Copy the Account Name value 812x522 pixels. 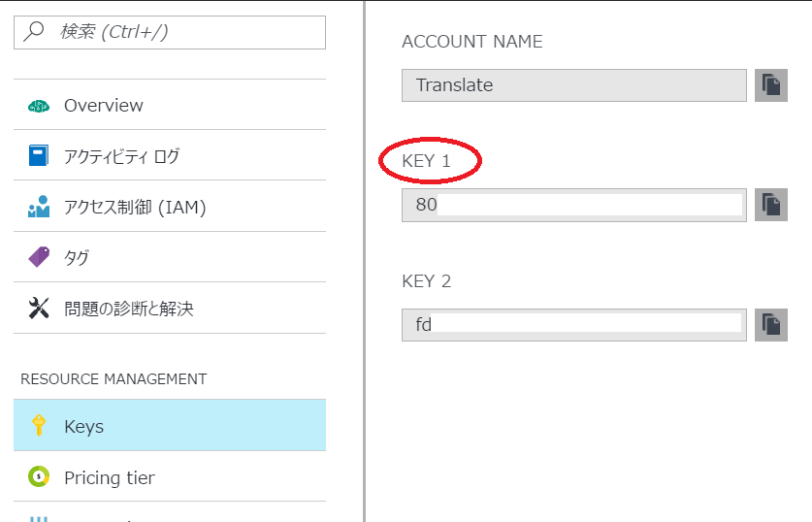770,85
